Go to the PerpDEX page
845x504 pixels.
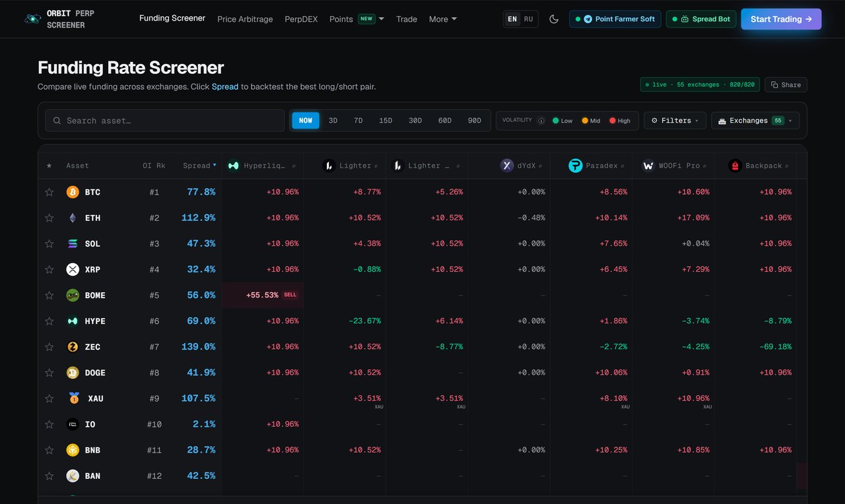[x=301, y=19]
